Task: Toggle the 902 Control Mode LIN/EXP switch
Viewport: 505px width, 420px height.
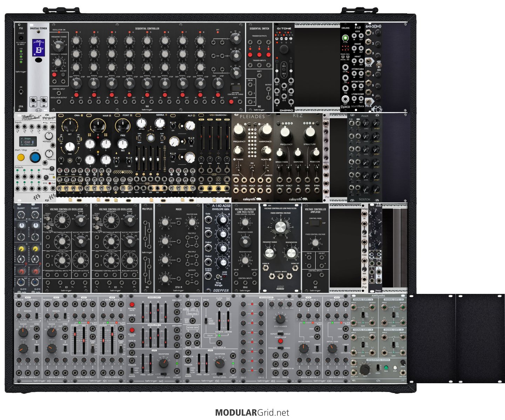Action: coord(315,223)
